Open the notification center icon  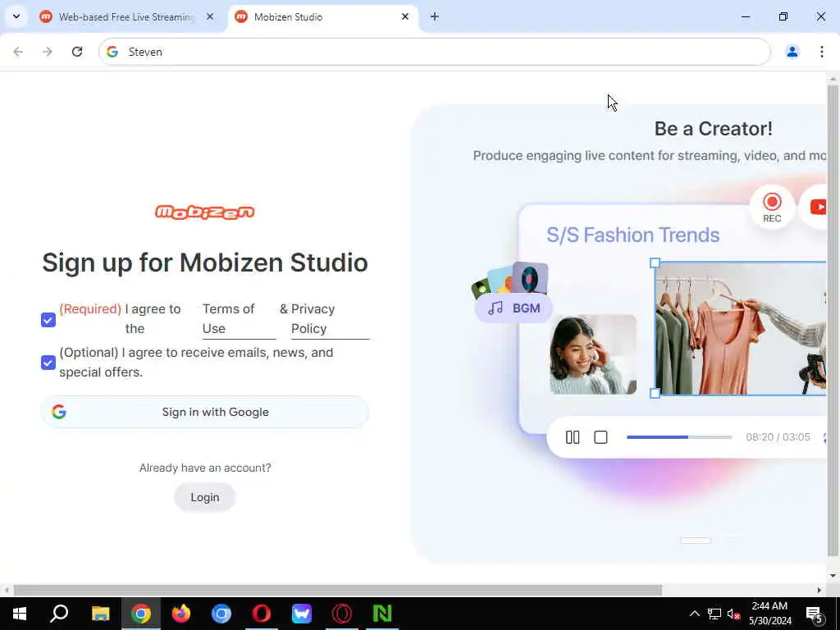(x=815, y=614)
